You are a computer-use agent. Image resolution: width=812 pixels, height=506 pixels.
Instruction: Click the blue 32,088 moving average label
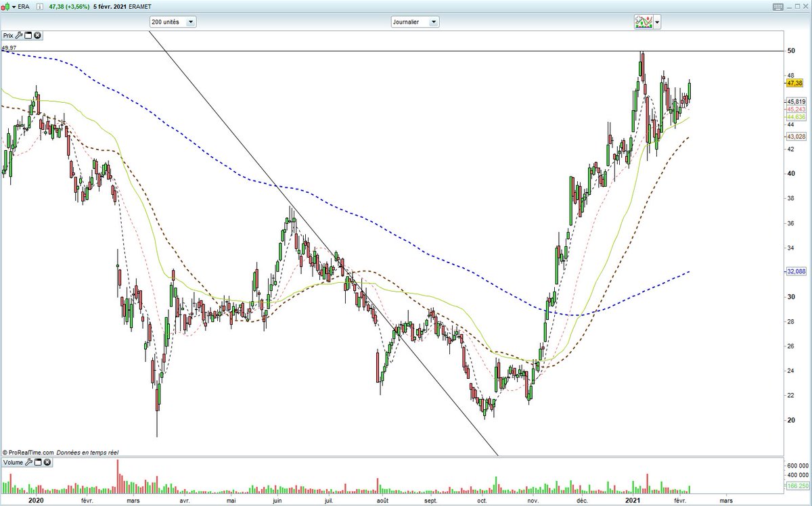click(796, 271)
